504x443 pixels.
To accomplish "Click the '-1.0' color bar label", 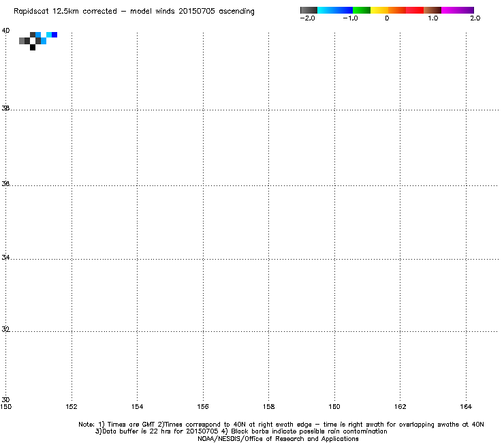I will coord(350,18).
